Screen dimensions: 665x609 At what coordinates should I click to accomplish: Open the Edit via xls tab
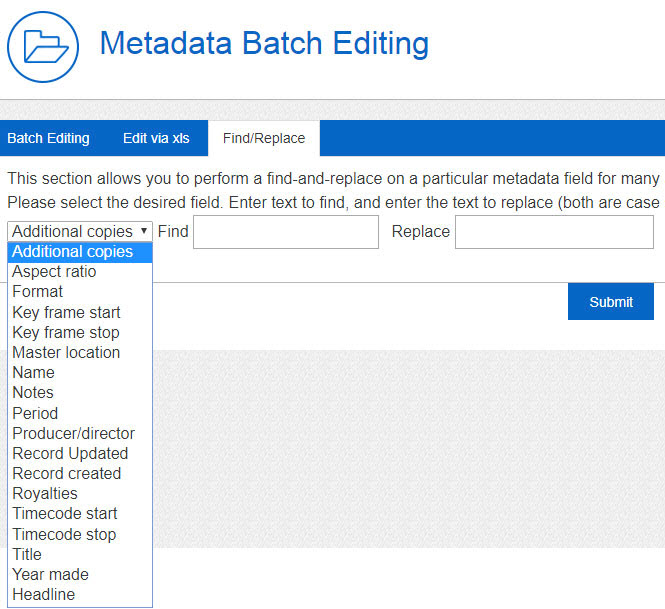[x=156, y=138]
